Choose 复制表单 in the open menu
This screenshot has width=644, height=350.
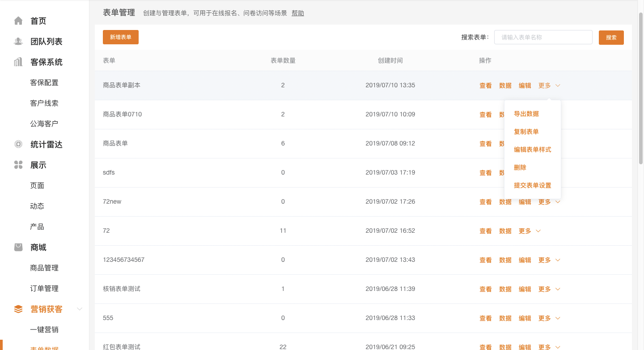(x=526, y=132)
